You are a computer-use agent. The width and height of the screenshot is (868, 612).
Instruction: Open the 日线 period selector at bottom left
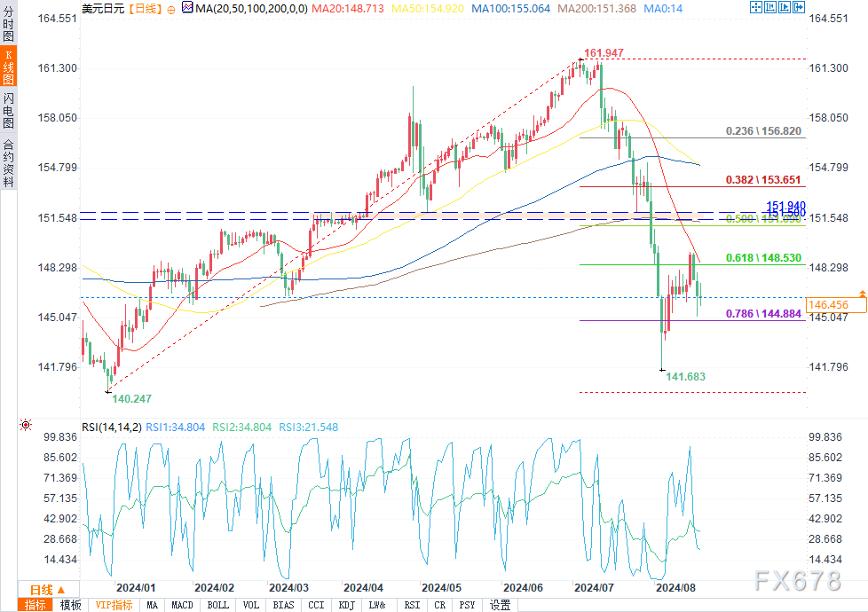pos(48,590)
